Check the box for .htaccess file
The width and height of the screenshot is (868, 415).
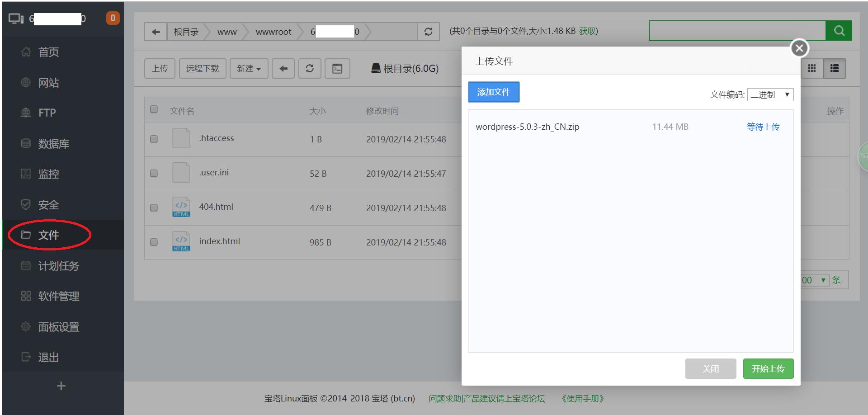[x=154, y=139]
